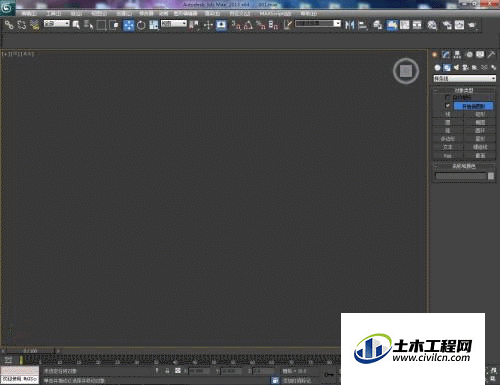Image resolution: width=500 pixels, height=385 pixels.
Task: Uncheck the Start New Shape checkbox
Action: coord(447,106)
